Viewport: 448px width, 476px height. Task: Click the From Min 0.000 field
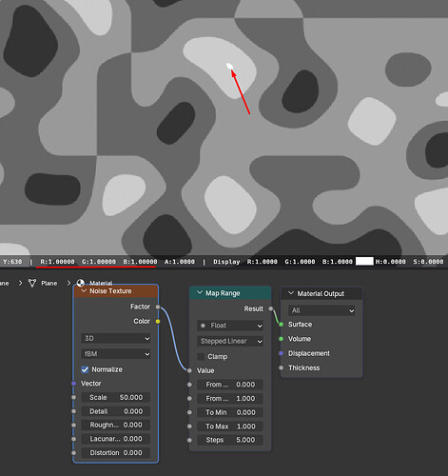(x=230, y=385)
